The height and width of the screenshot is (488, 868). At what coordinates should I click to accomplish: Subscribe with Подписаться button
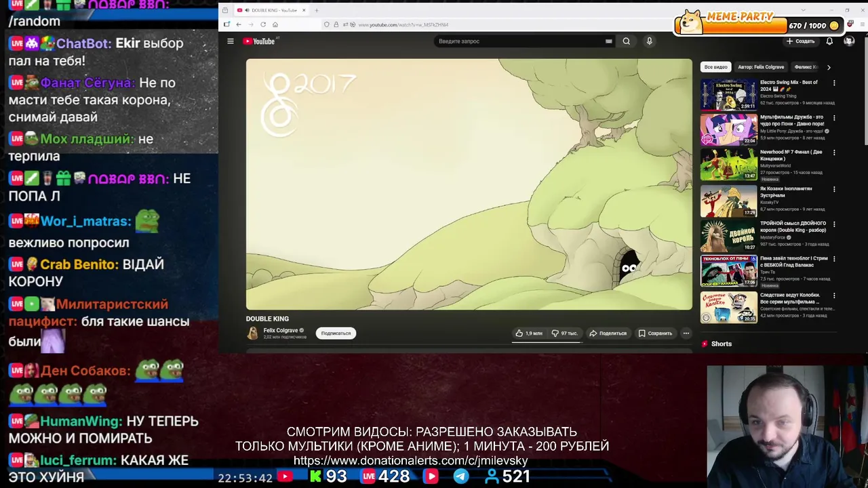click(x=336, y=333)
